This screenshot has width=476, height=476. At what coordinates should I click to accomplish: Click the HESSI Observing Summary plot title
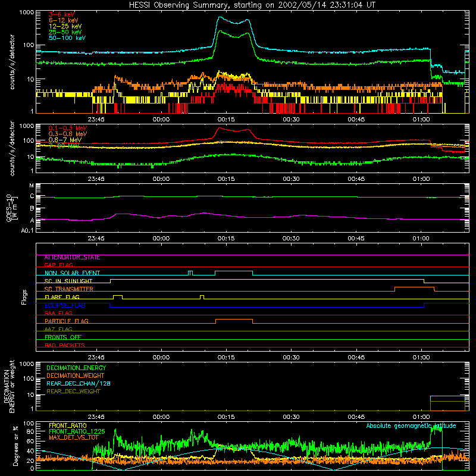click(x=252, y=5)
